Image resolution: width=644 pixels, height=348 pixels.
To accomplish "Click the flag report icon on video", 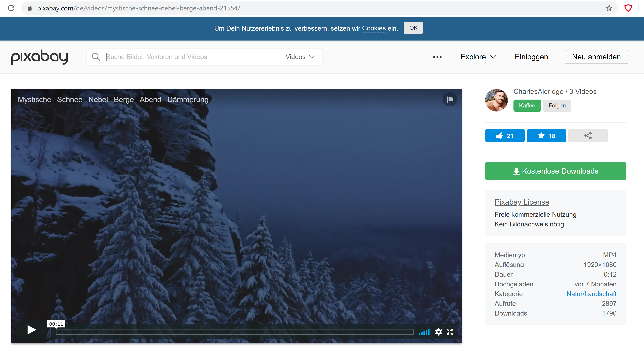I will point(450,100).
